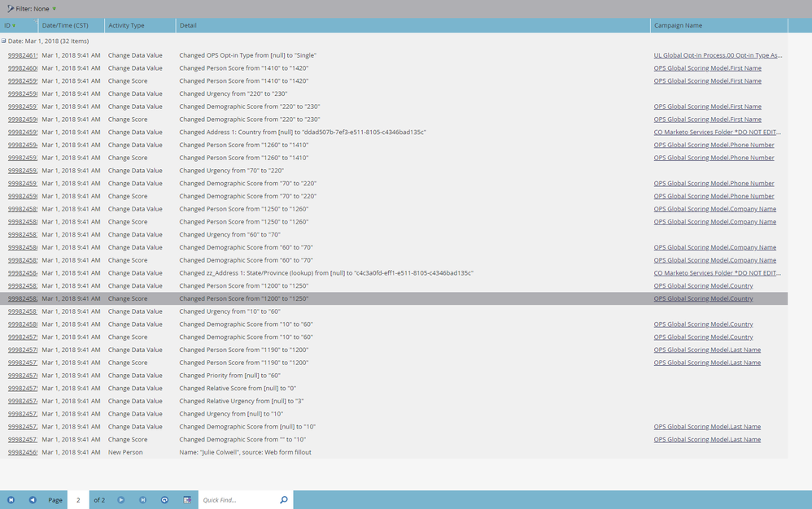The width and height of the screenshot is (812, 509).
Task: Open activity ID of New Person row
Action: click(x=22, y=452)
